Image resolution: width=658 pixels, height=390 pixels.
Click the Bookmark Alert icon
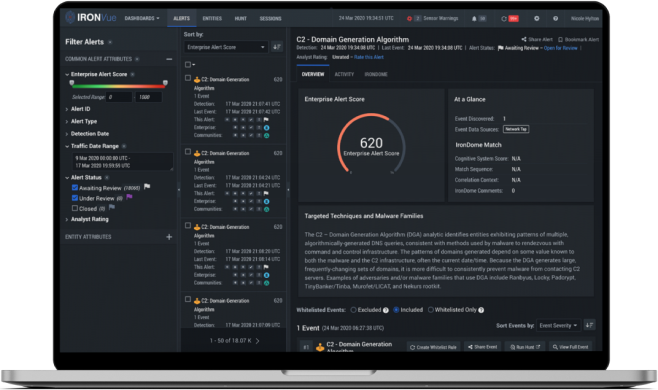pos(560,39)
